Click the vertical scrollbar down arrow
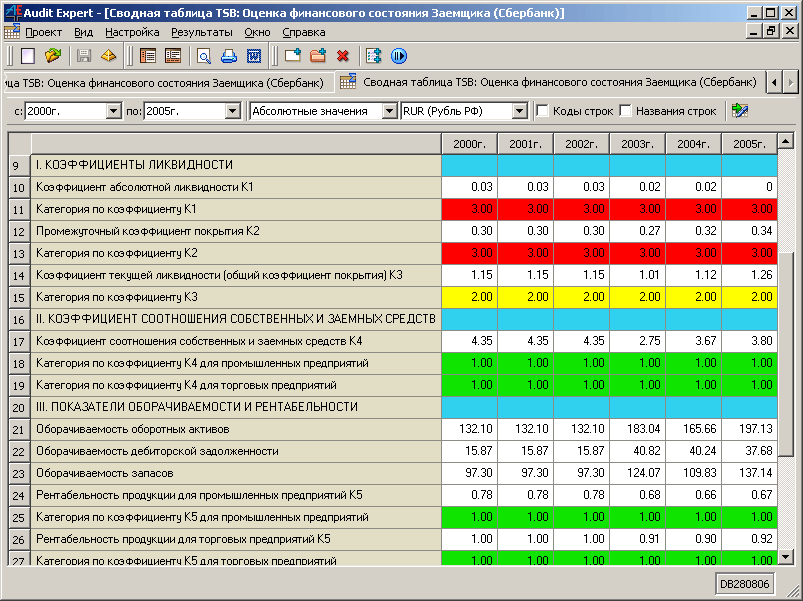The height and width of the screenshot is (601, 803). 786,557
